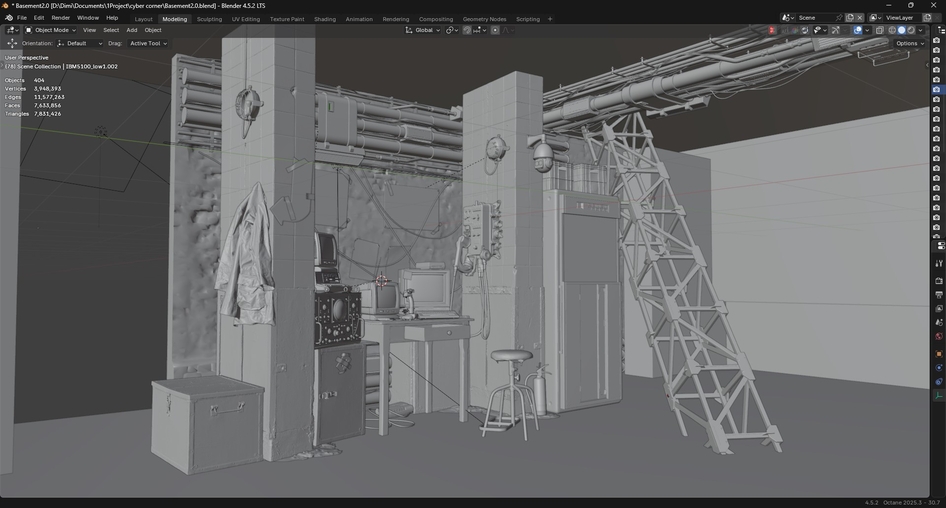Open the World properties tab
The image size is (946, 508).
click(x=939, y=337)
